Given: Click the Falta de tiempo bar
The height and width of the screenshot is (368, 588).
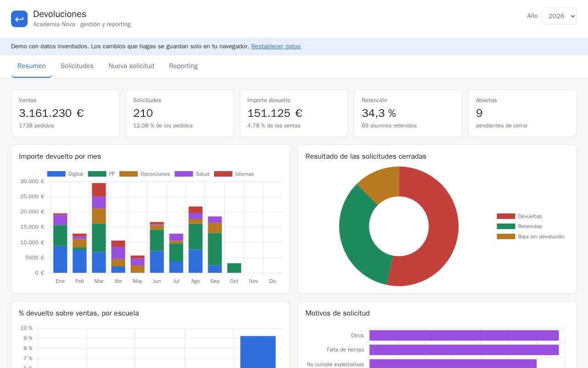Looking at the screenshot, I should click(464, 350).
